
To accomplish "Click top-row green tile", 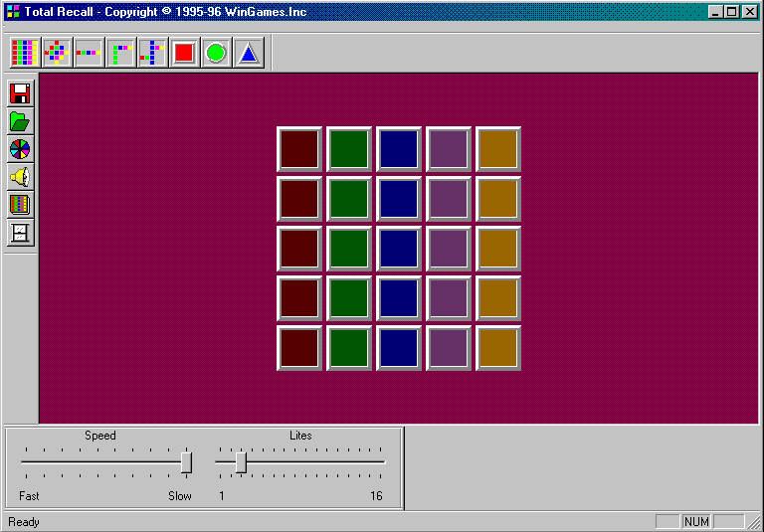I will 349,149.
